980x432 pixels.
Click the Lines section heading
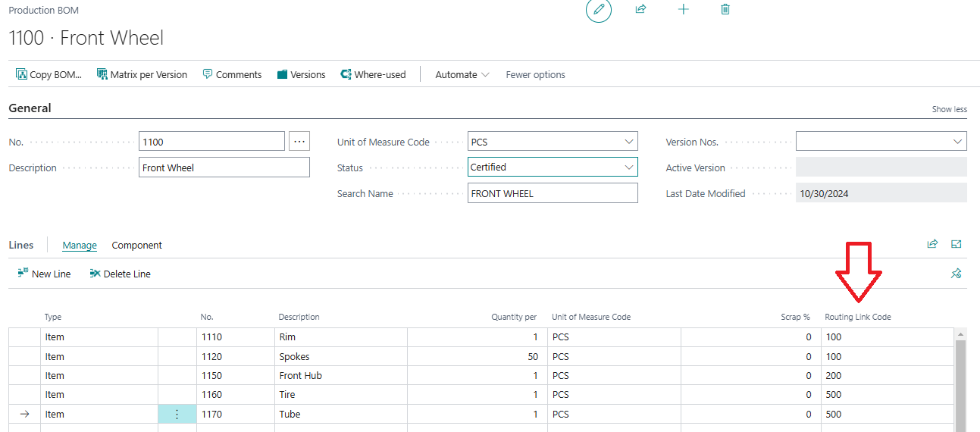click(x=21, y=245)
